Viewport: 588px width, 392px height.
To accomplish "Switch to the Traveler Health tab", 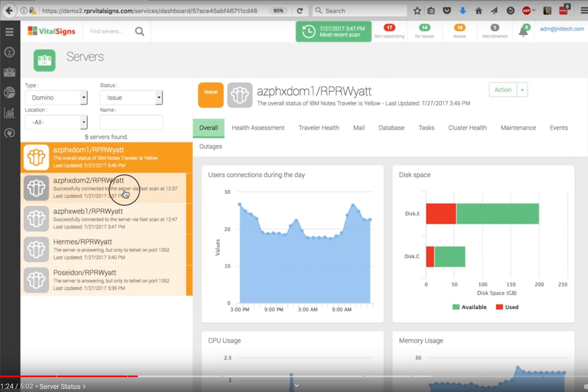I will [x=319, y=128].
